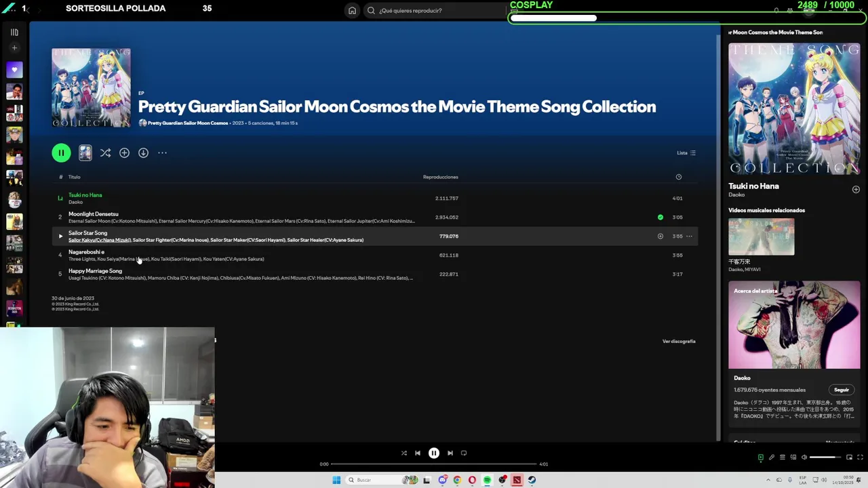The width and height of the screenshot is (868, 488).
Task: Adjust Spotify volume slider
Action: pyautogui.click(x=825, y=457)
